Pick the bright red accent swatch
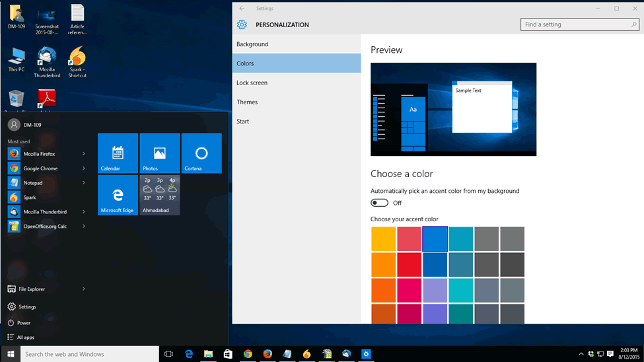 (409, 264)
